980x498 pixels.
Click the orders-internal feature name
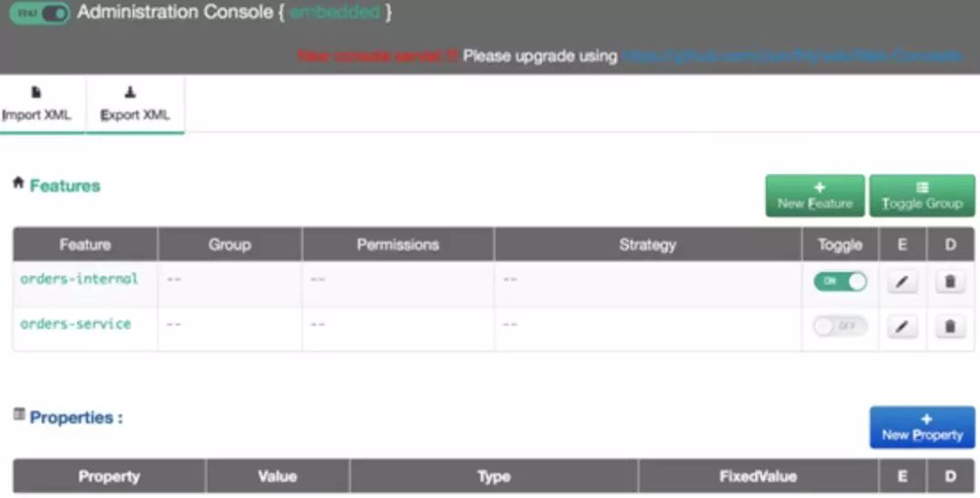(79, 278)
